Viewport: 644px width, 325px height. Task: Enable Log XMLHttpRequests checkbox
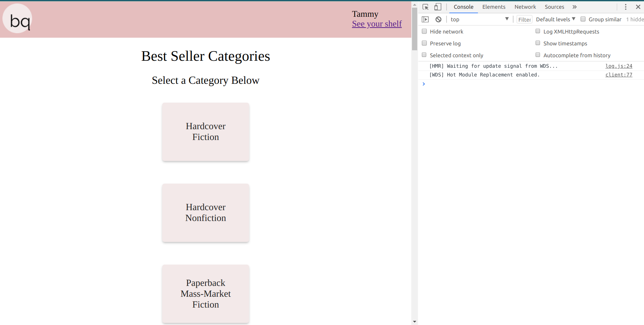pos(538,31)
